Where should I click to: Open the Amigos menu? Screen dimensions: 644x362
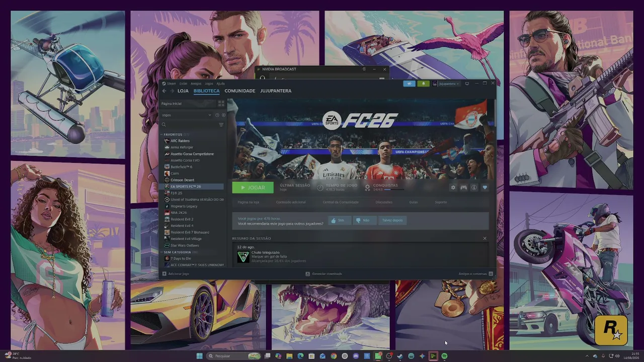pos(196,83)
